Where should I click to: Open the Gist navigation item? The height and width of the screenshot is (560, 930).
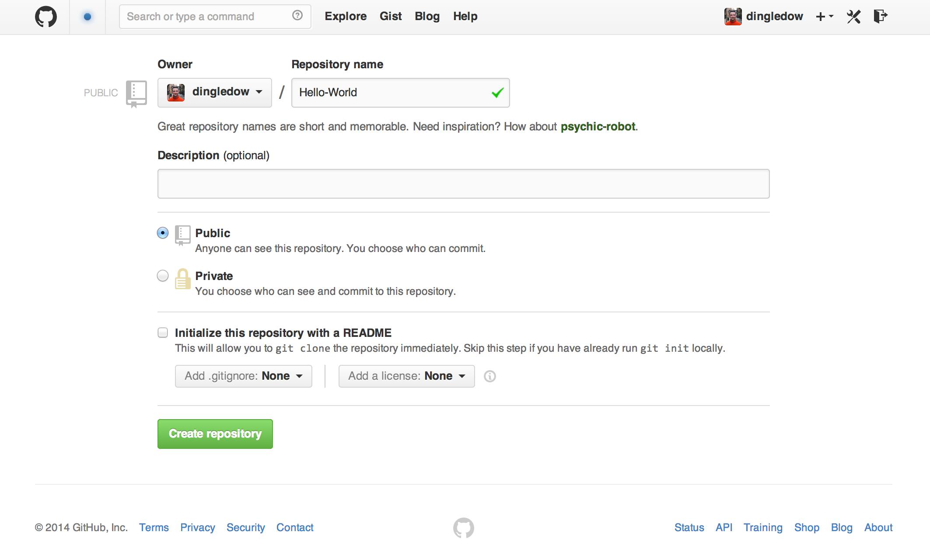click(x=391, y=17)
